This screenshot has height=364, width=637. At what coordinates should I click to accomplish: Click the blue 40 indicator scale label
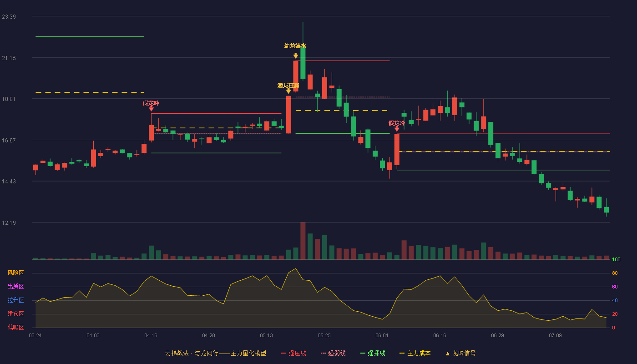pyautogui.click(x=615, y=301)
